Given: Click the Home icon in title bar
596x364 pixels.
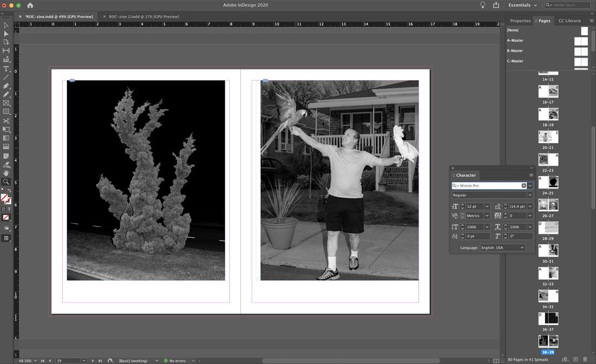Looking at the screenshot, I should 30,5.
